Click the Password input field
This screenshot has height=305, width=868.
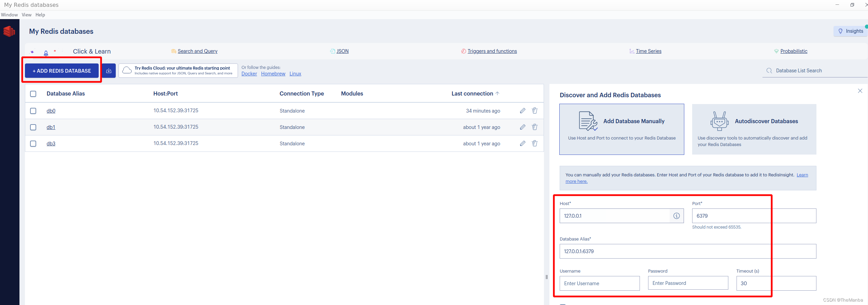click(x=688, y=283)
